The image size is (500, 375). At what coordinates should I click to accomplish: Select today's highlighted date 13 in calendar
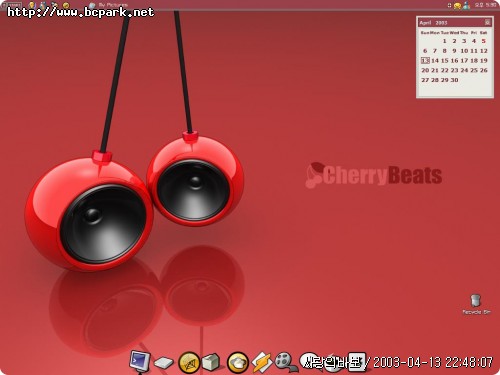point(425,60)
